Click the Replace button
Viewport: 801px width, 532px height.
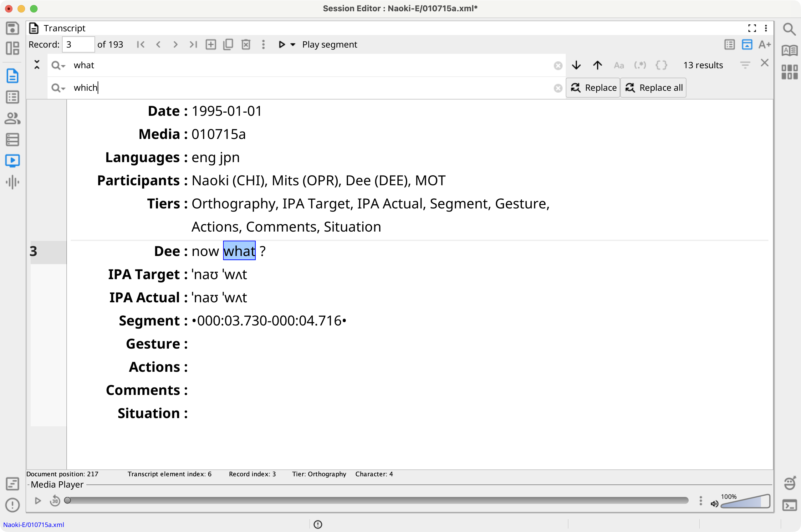click(x=593, y=88)
